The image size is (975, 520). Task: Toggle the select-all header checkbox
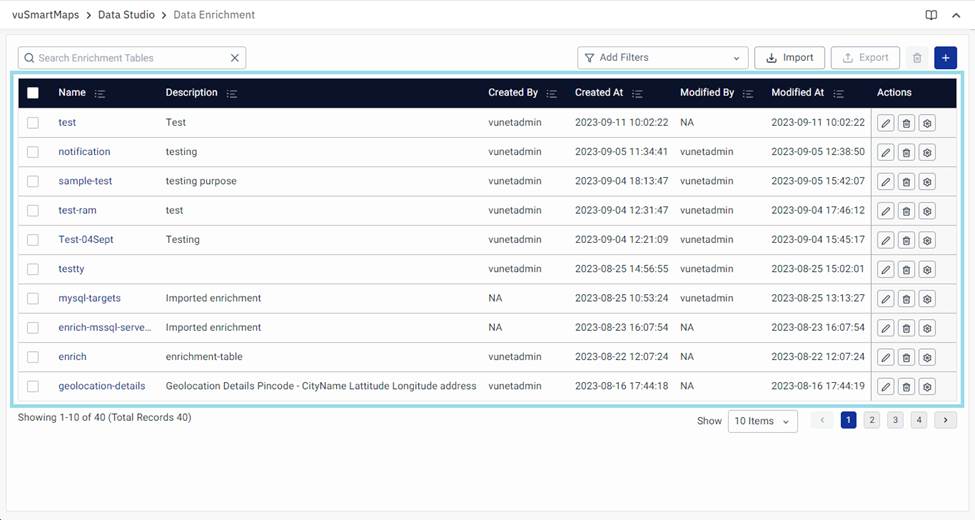[33, 93]
